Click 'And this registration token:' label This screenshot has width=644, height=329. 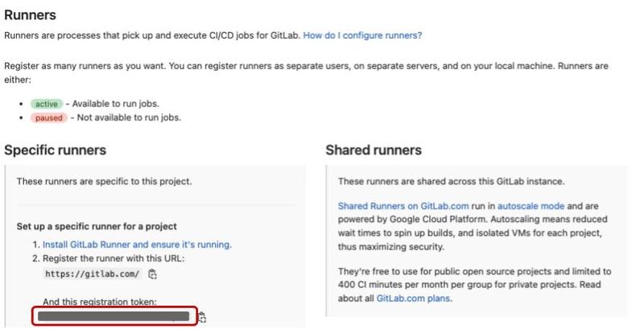[100, 302]
